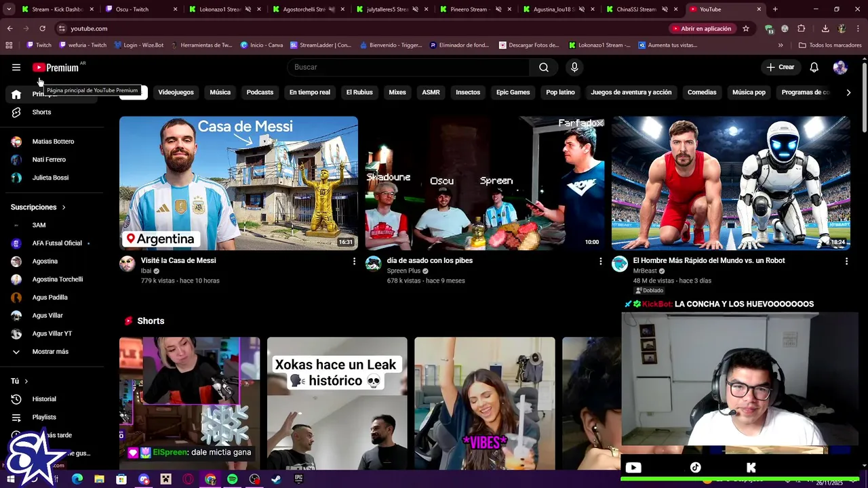Select the Epic Games category chip
This screenshot has width=868, height=488.
click(x=513, y=92)
